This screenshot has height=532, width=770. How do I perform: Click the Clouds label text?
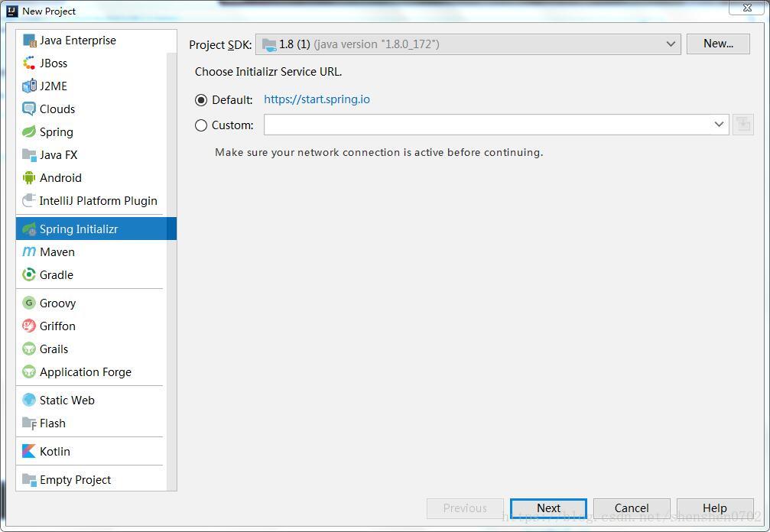point(57,109)
